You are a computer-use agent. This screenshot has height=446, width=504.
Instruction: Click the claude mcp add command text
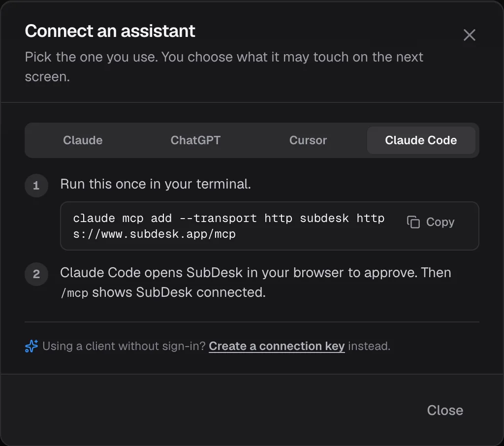(228, 226)
